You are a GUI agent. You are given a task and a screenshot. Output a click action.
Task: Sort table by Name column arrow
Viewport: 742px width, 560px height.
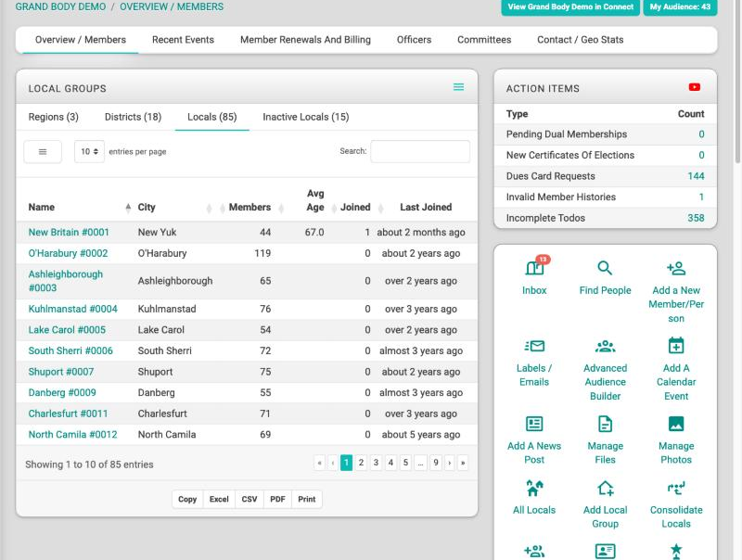(128, 207)
